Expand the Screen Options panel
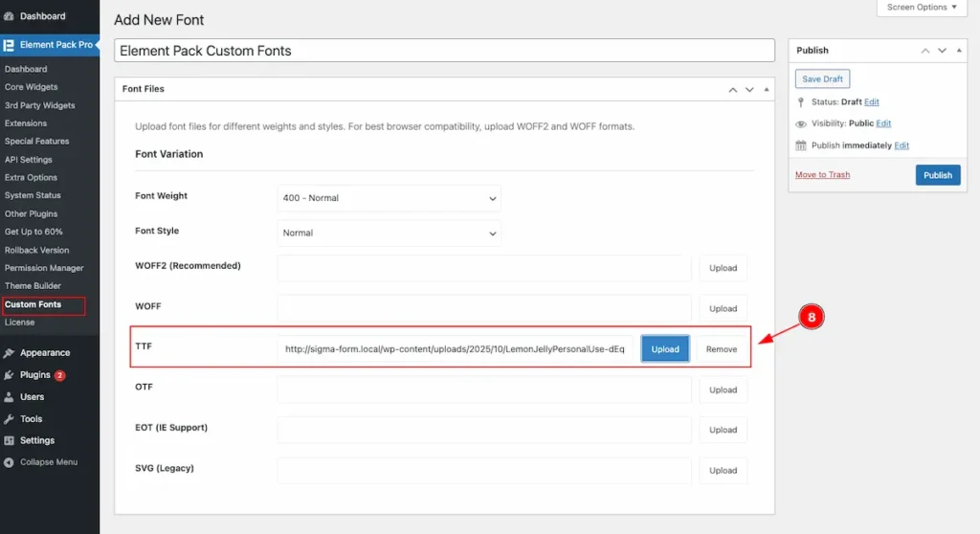 click(922, 8)
